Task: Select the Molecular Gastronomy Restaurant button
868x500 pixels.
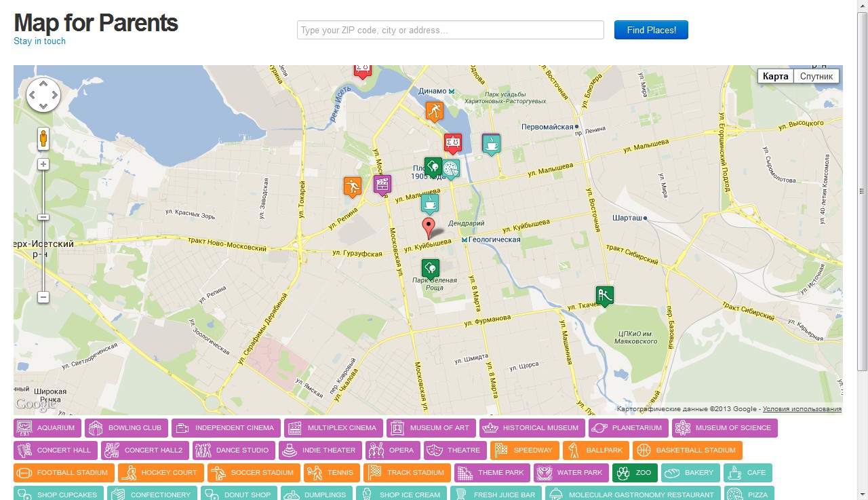Action: (633, 493)
